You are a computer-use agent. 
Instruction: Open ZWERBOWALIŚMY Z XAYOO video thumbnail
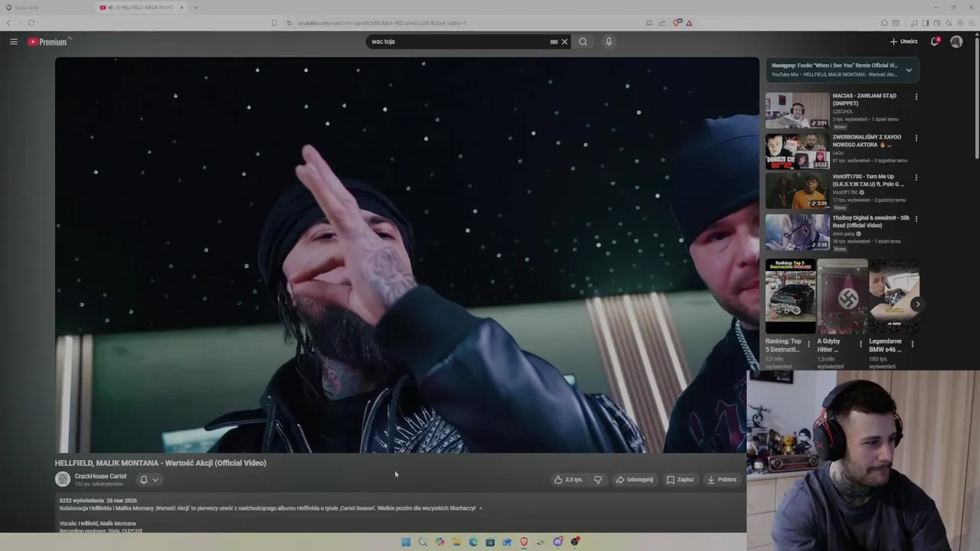point(798,152)
